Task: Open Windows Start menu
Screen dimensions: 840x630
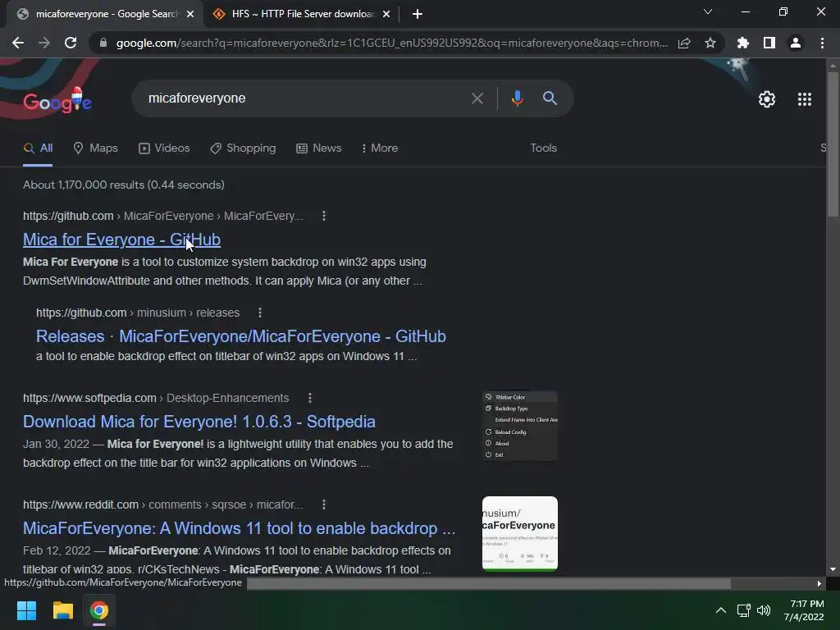Action: [26, 610]
